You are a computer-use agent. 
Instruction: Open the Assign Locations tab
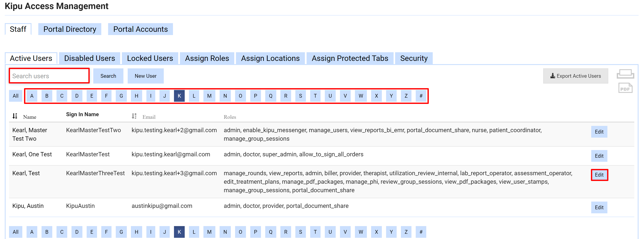point(270,58)
